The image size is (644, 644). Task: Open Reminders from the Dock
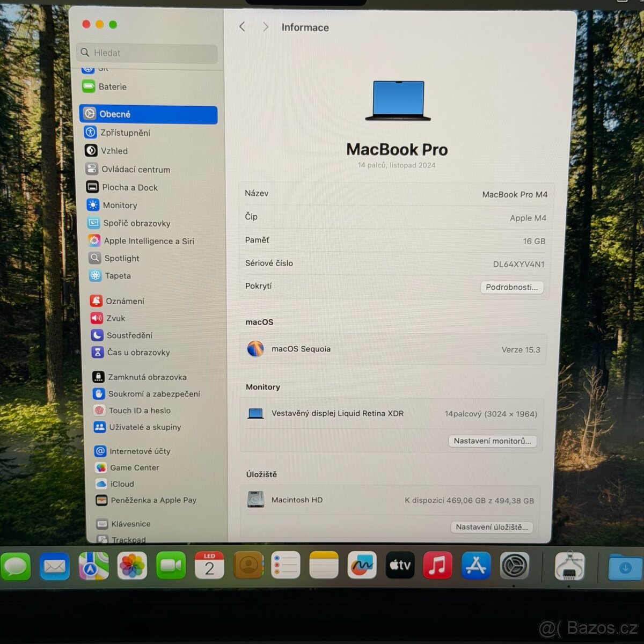[286, 565]
